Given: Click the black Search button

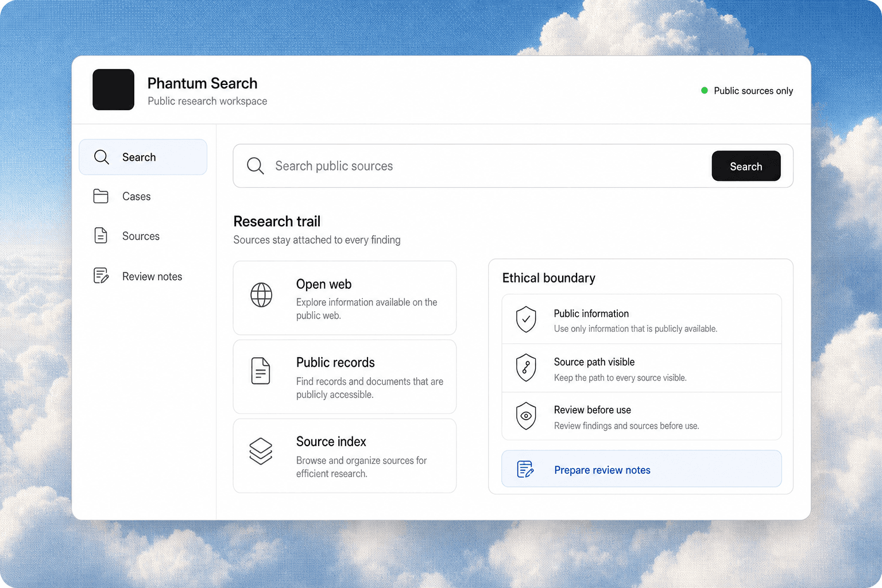Looking at the screenshot, I should (746, 166).
